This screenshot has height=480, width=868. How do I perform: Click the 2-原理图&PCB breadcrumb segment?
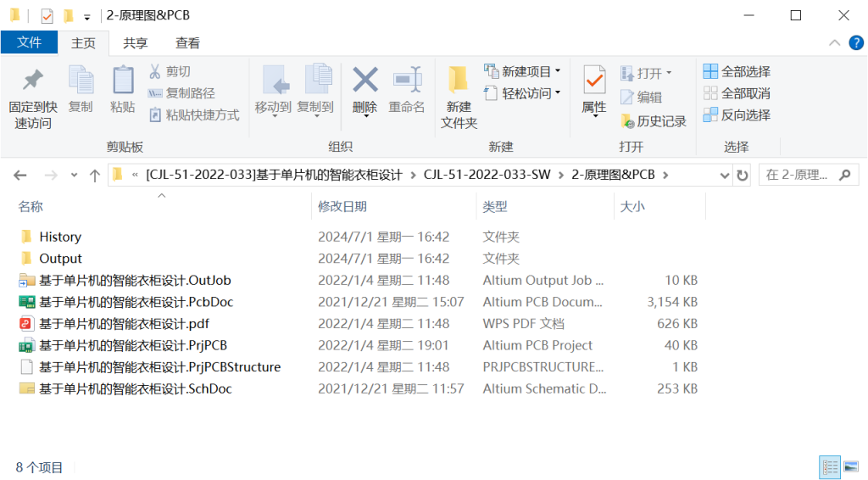click(613, 175)
